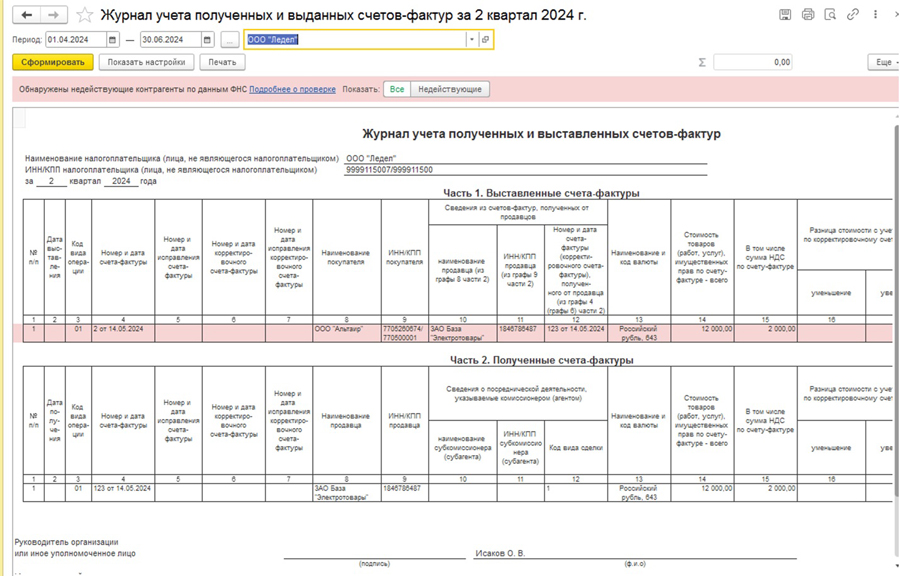Click the 'Сформировать' button
The width and height of the screenshot is (900, 576).
click(53, 62)
